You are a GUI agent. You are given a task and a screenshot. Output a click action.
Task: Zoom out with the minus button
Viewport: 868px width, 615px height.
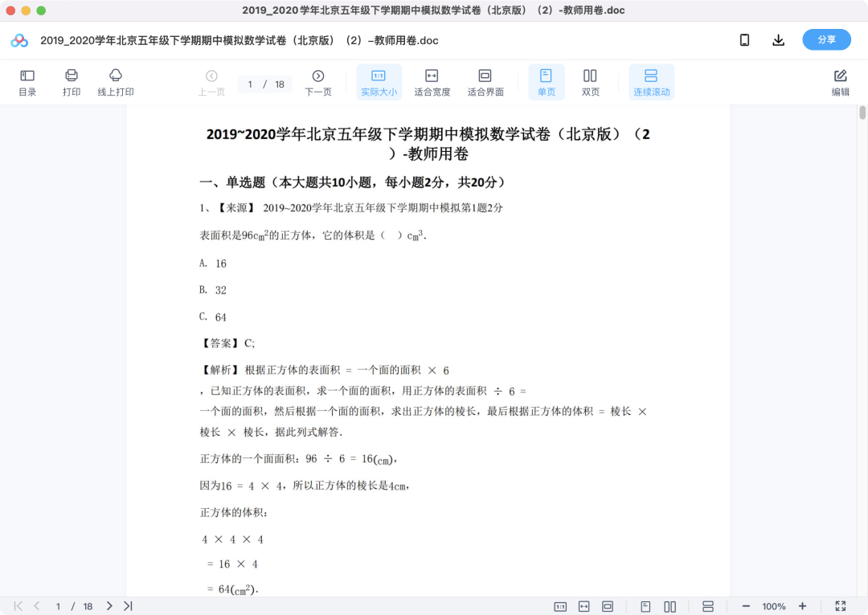746,607
